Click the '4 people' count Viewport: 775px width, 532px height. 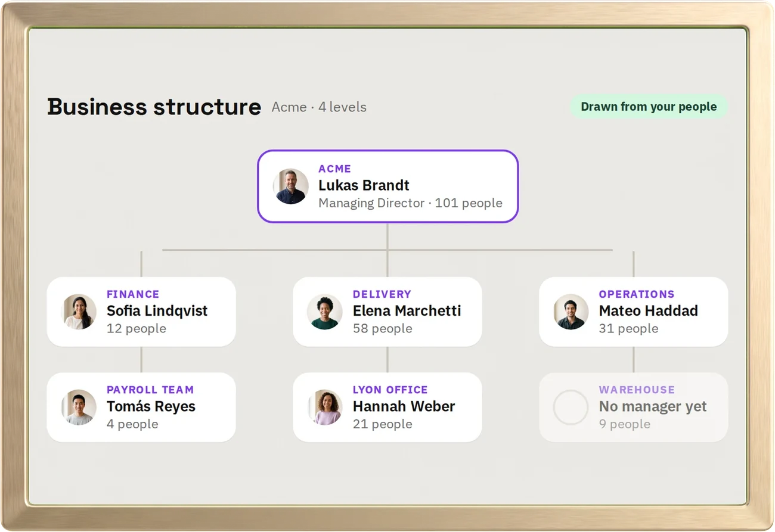click(x=132, y=425)
